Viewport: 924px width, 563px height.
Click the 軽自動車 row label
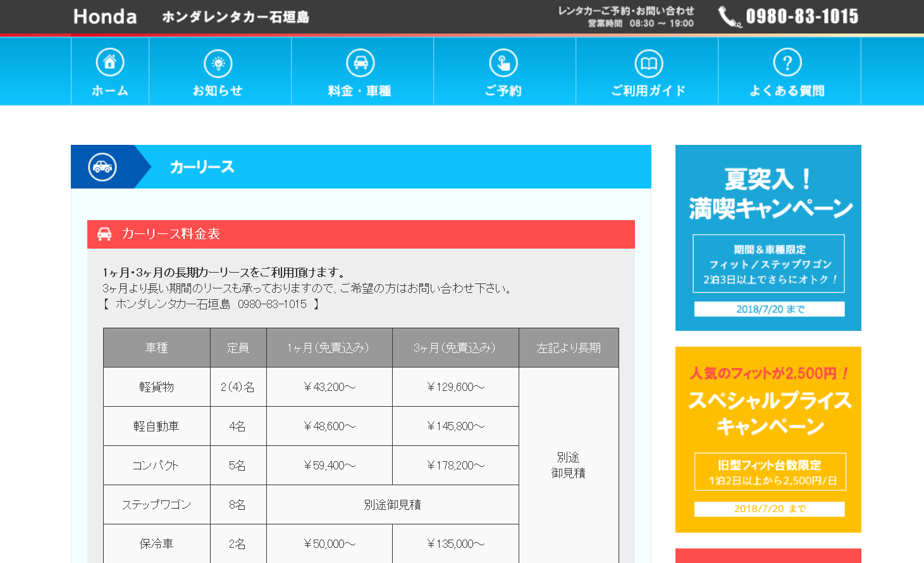(157, 426)
